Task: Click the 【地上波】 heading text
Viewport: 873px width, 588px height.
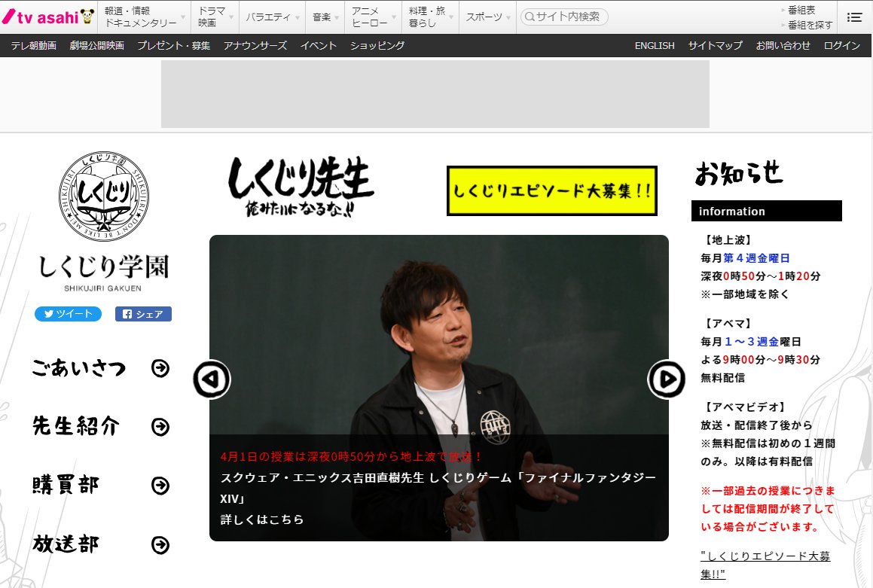Action: pos(728,239)
